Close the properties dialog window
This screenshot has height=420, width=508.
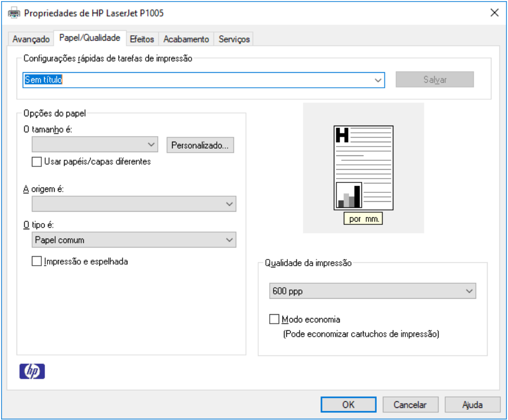coord(494,13)
